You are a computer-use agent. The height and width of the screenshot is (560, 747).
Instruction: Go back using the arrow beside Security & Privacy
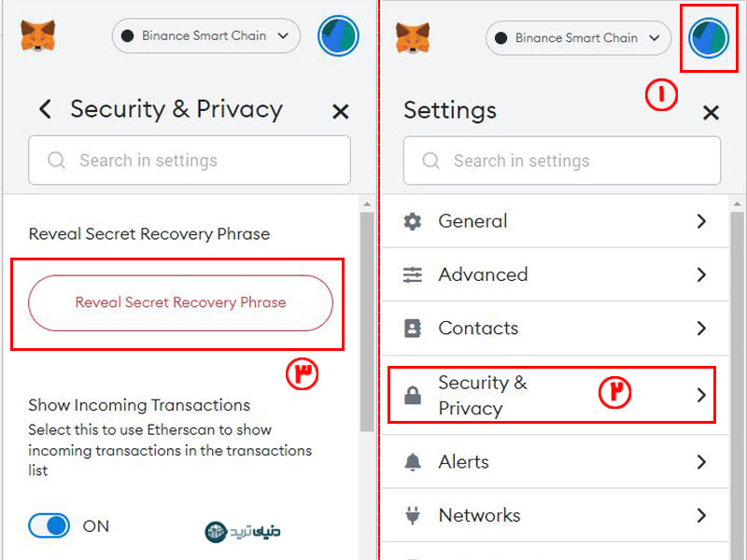[x=45, y=109]
